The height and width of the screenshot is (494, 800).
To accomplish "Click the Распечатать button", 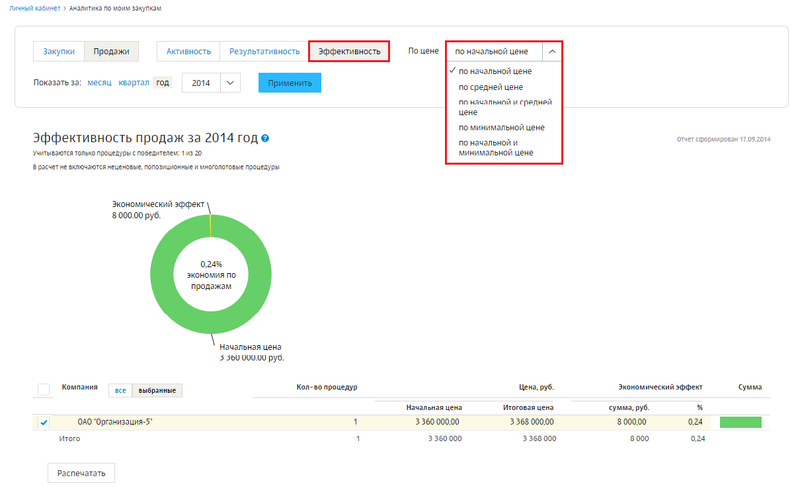I will [82, 472].
